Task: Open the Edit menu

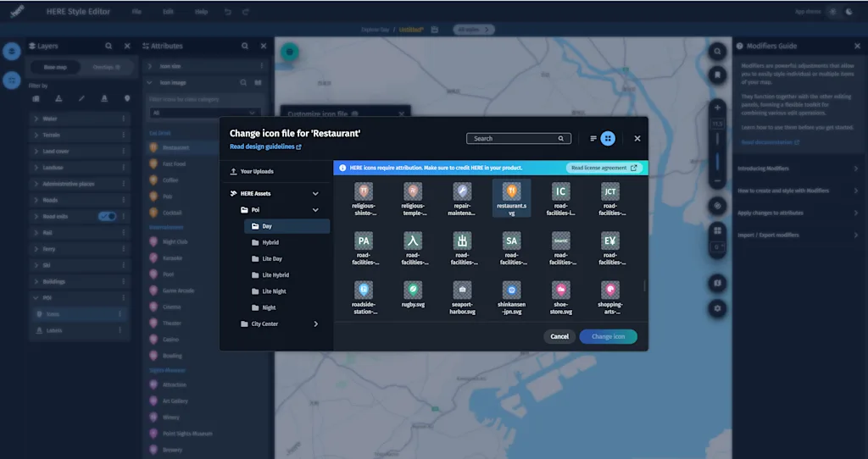Action: (x=169, y=12)
